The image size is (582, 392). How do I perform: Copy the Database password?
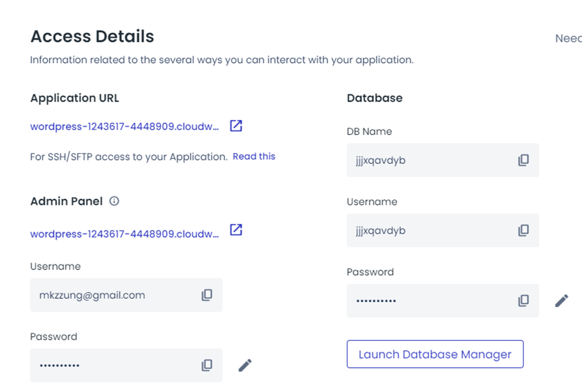[523, 300]
